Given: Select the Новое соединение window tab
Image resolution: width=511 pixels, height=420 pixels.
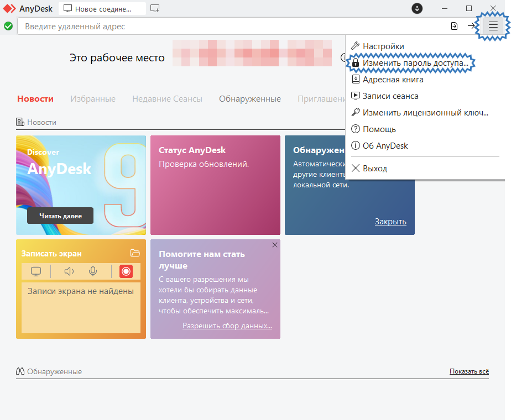Looking at the screenshot, I should (102, 9).
